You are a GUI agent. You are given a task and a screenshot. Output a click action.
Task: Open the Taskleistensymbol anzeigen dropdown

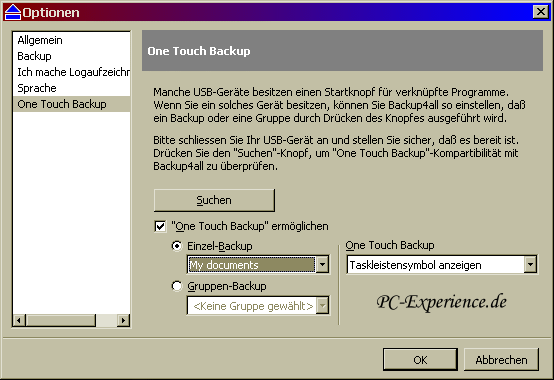pos(530,265)
